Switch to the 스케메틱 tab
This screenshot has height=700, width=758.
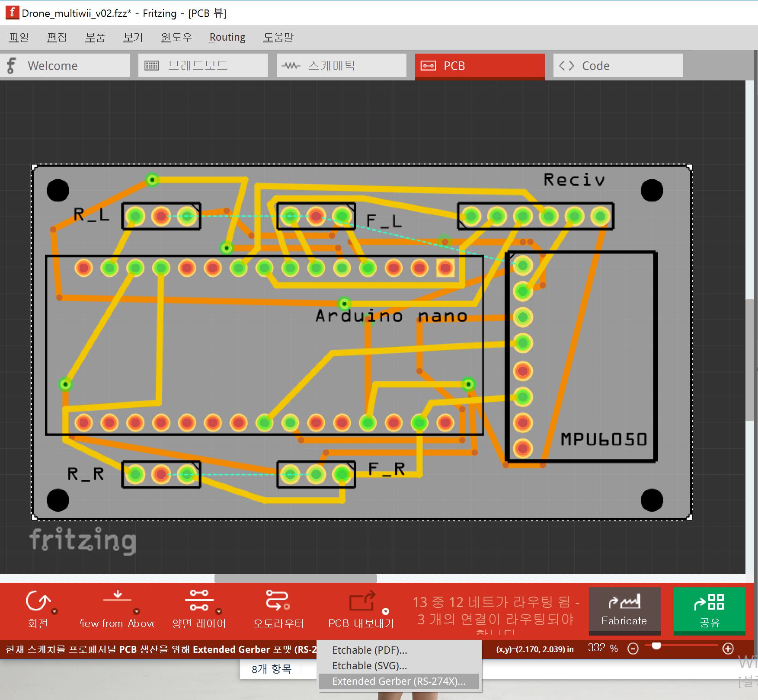[x=342, y=66]
